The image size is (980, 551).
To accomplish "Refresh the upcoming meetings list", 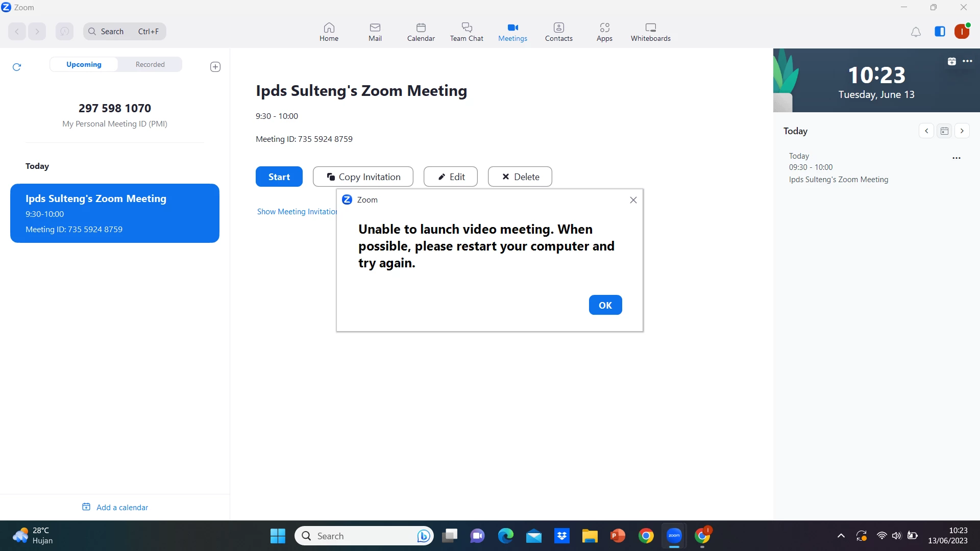I will pyautogui.click(x=17, y=67).
